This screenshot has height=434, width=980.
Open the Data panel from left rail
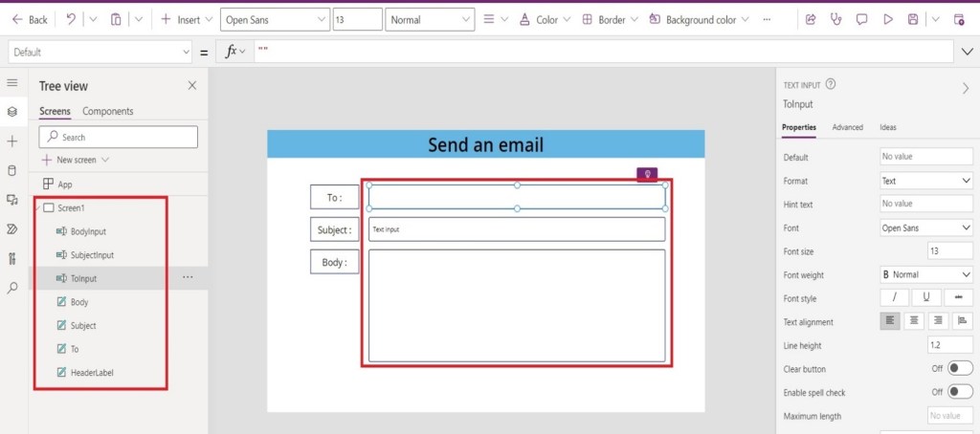(x=12, y=171)
